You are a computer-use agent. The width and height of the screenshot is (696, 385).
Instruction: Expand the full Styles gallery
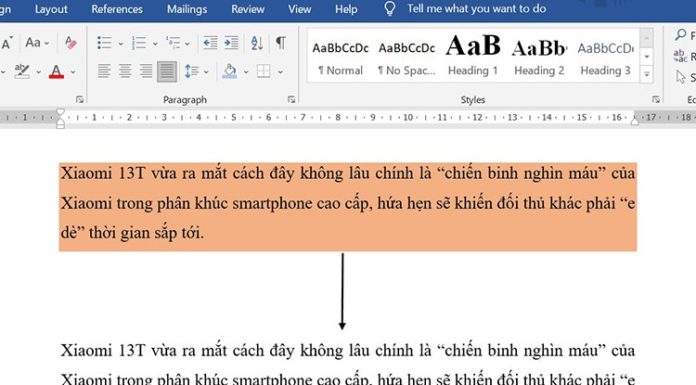point(647,74)
